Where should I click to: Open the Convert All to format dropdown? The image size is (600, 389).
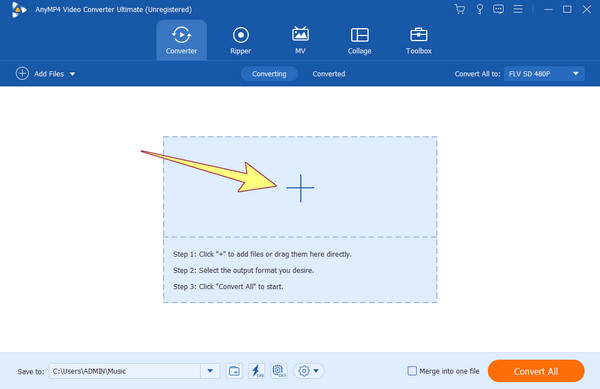point(544,74)
